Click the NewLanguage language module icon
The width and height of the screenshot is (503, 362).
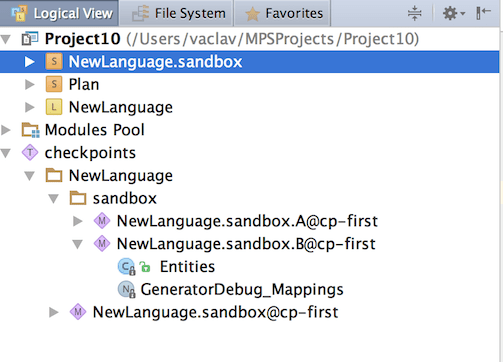pos(54,107)
